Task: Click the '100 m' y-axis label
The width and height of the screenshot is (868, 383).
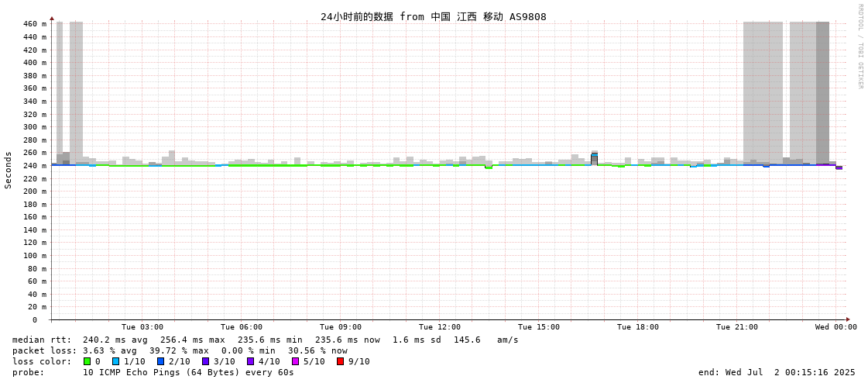Action: point(35,256)
